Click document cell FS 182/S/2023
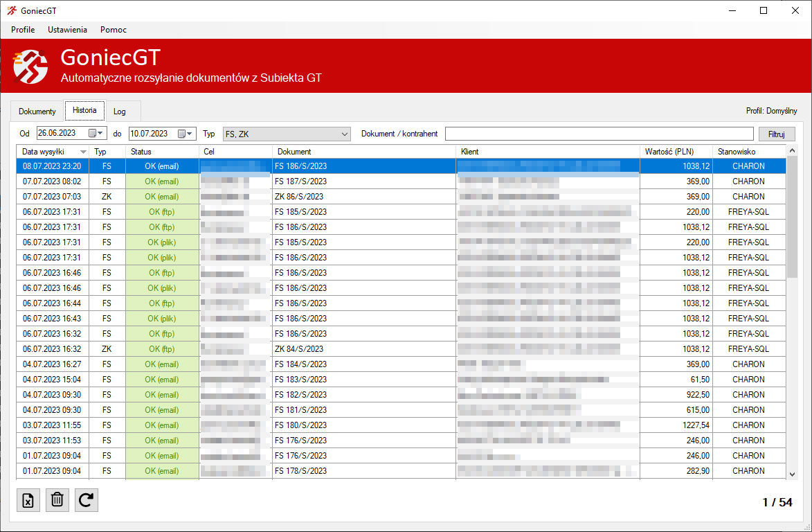 tap(364, 395)
